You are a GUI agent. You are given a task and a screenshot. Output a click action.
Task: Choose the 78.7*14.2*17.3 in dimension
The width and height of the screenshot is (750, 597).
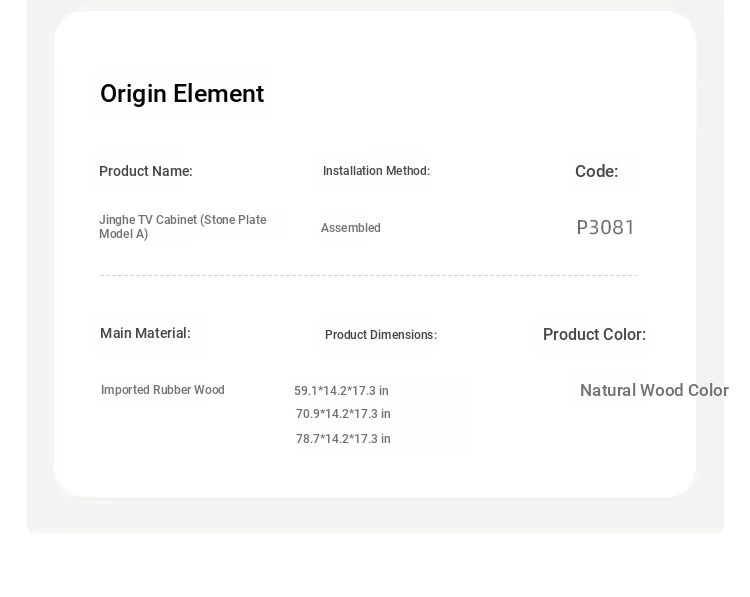point(343,439)
